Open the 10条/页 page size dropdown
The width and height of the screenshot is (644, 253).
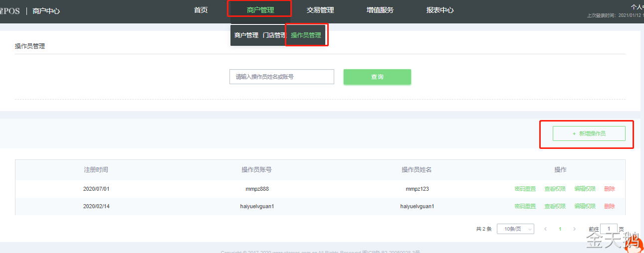tap(515, 229)
